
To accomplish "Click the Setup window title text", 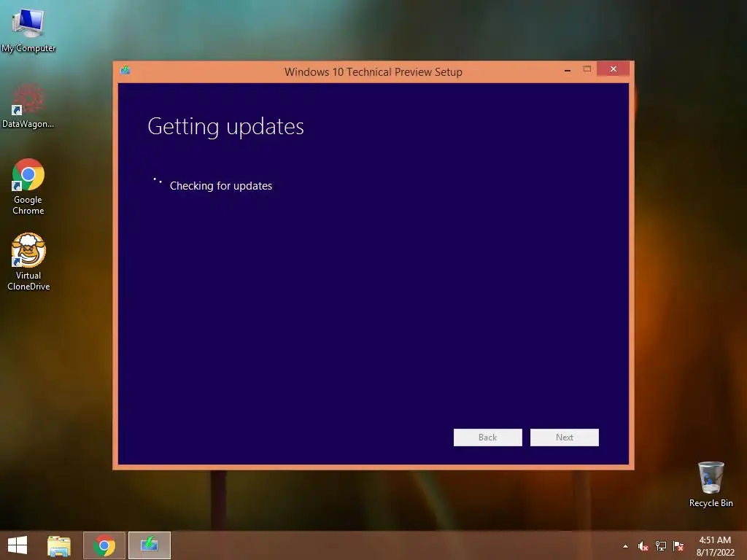I will pyautogui.click(x=373, y=72).
